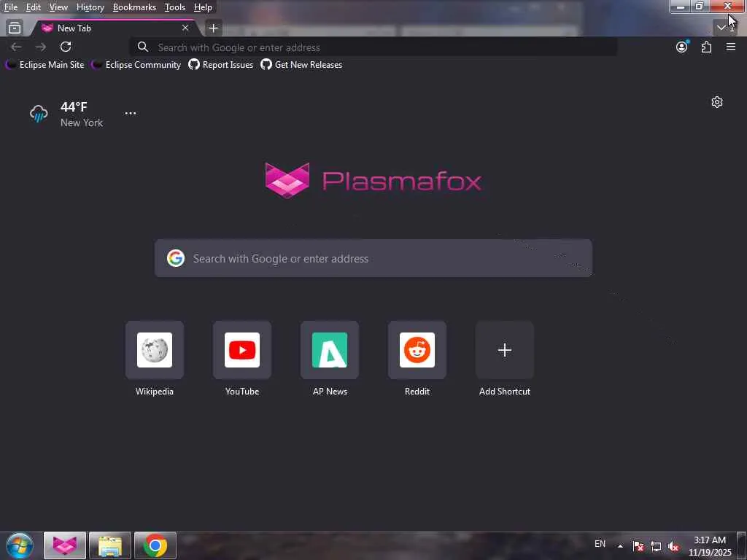Focus the top address bar
This screenshot has width=747, height=560.
coord(373,47)
